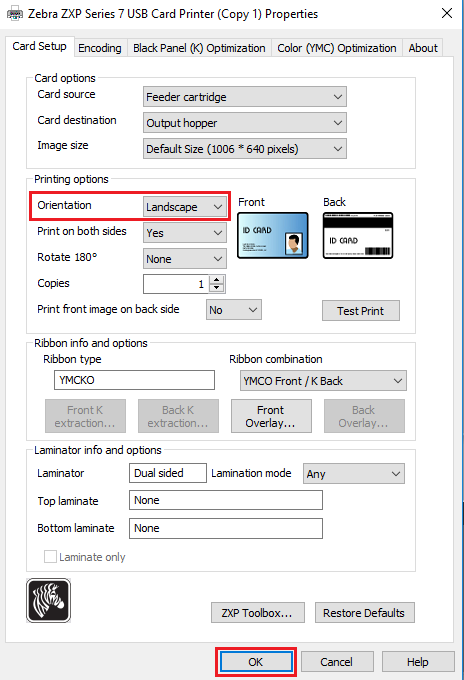
Task: Click the Top laminate field
Action: 226,500
